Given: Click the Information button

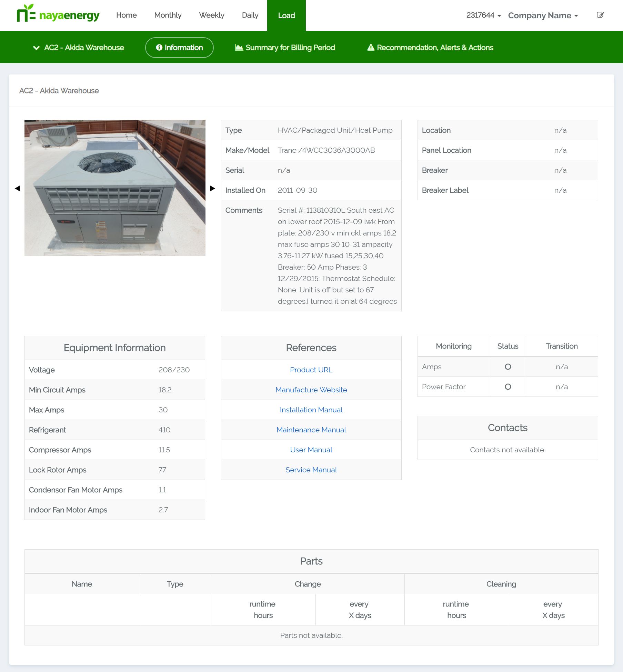Looking at the screenshot, I should pos(179,48).
